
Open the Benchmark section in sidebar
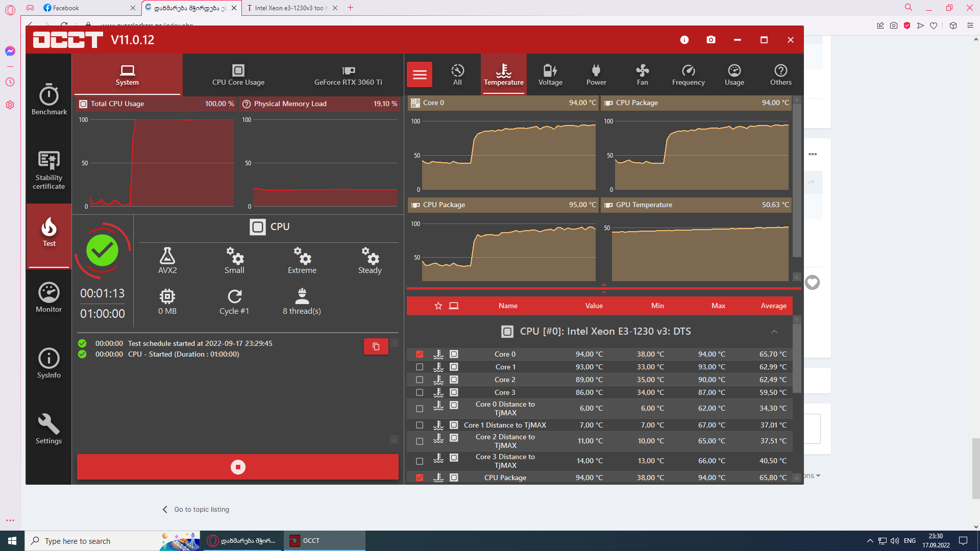49,99
